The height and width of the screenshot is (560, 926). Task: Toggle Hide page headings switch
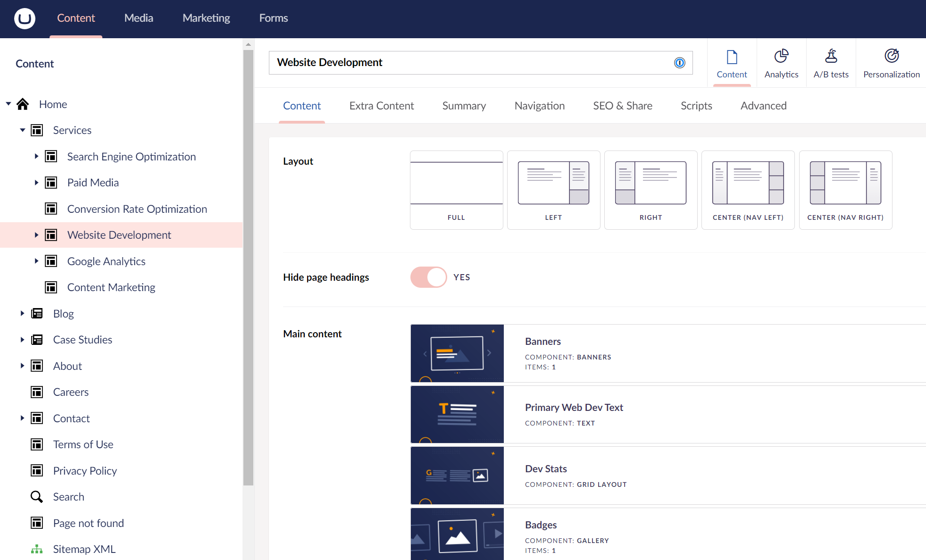pyautogui.click(x=428, y=277)
